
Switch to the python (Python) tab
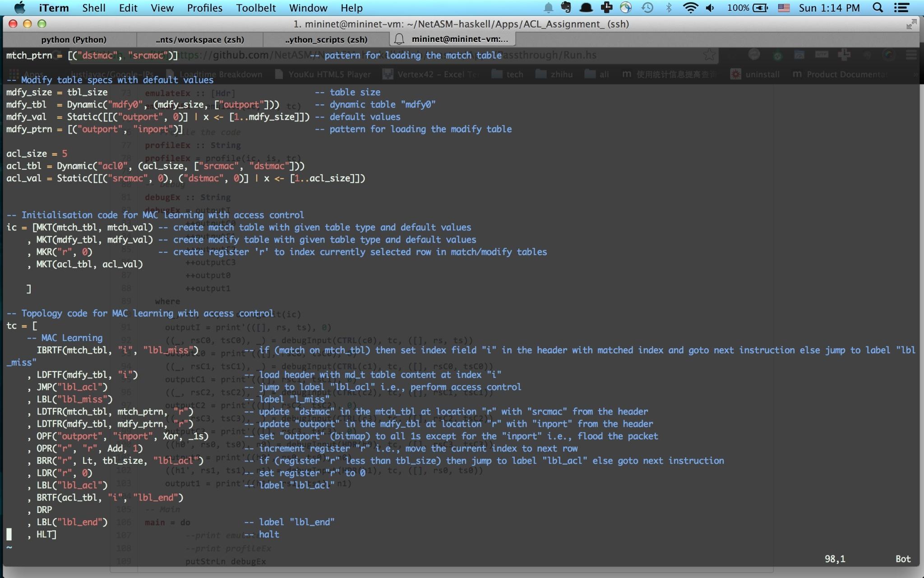tap(74, 40)
